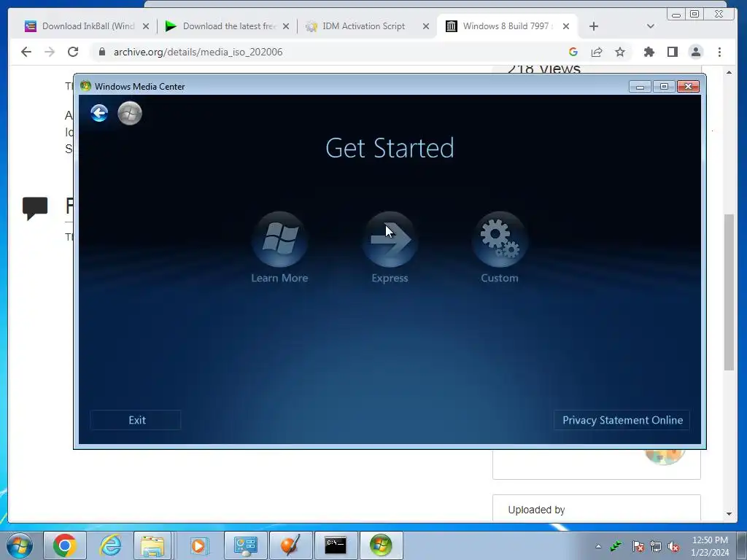Close the Download the latest free tab

pyautogui.click(x=286, y=26)
